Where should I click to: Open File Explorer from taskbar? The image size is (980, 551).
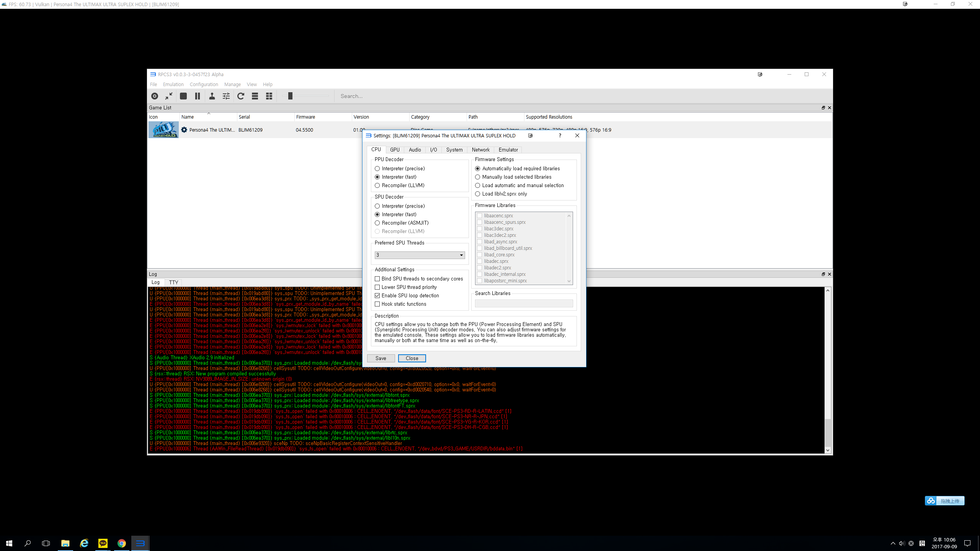[x=65, y=543]
